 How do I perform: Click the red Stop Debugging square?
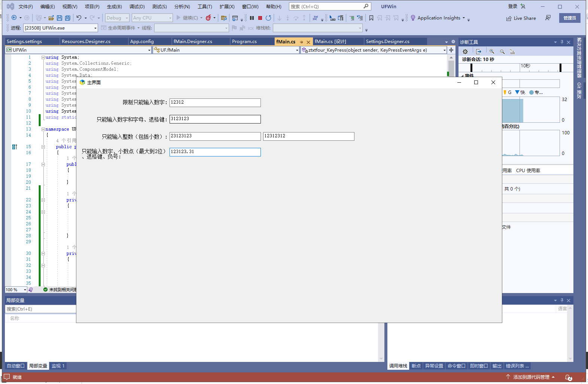pos(260,18)
